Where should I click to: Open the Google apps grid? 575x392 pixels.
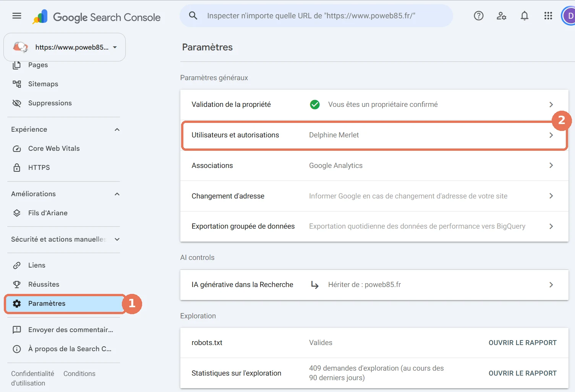click(548, 16)
